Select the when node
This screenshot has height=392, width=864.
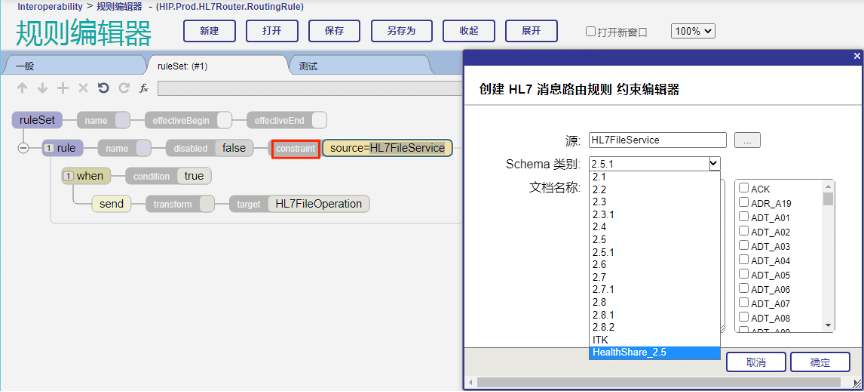tap(86, 176)
